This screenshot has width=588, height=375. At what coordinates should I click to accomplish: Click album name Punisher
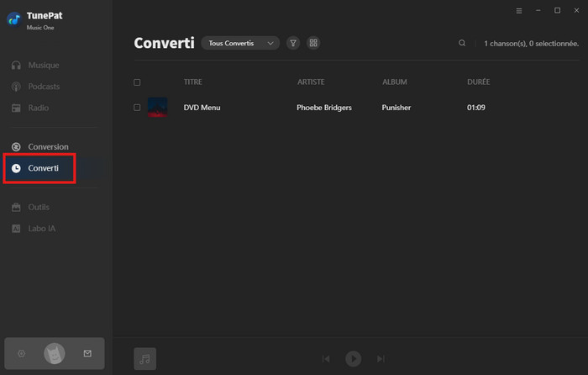396,108
